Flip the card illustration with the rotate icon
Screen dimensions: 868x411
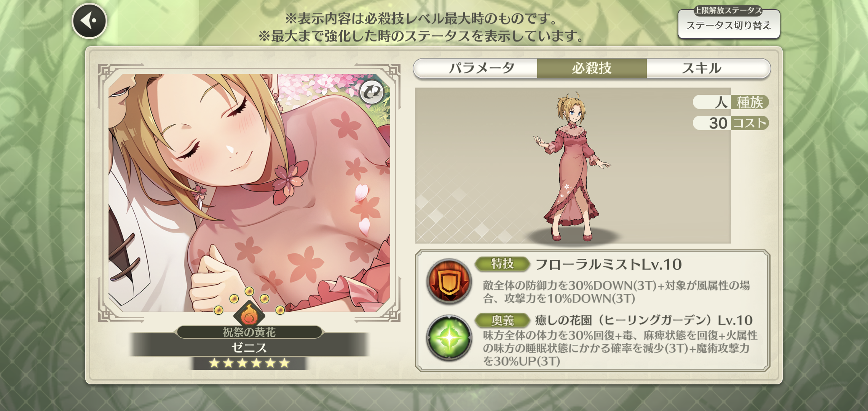click(372, 92)
